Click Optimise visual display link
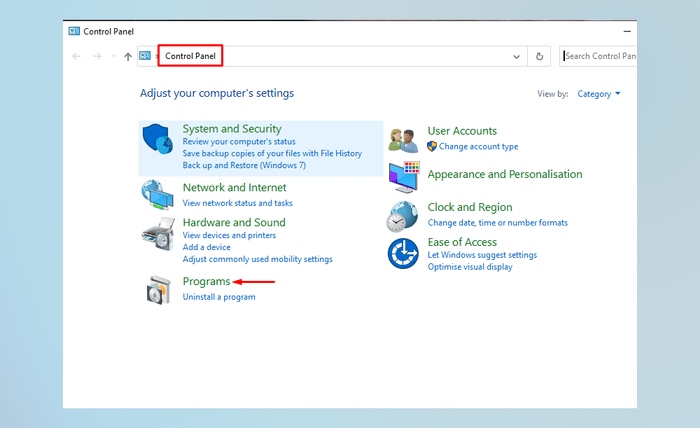The height and width of the screenshot is (428, 700). (x=470, y=267)
